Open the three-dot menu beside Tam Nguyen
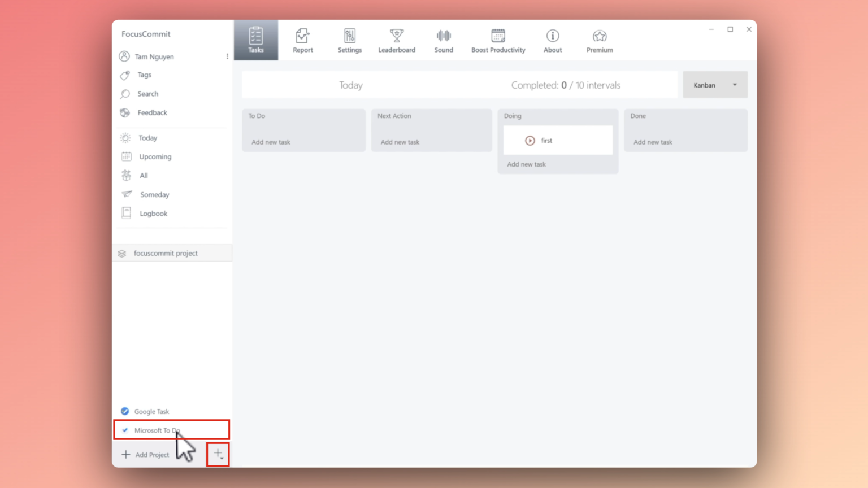This screenshot has height=488, width=868. click(227, 56)
